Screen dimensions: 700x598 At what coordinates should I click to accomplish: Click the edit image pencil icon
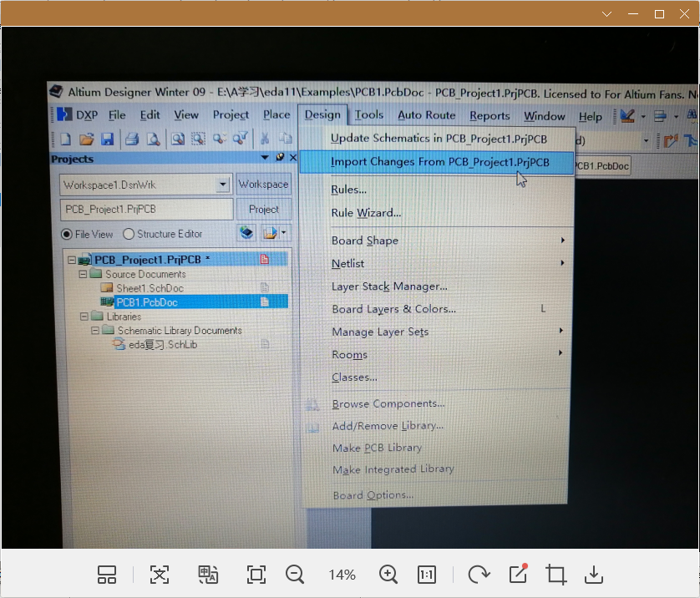coord(518,574)
